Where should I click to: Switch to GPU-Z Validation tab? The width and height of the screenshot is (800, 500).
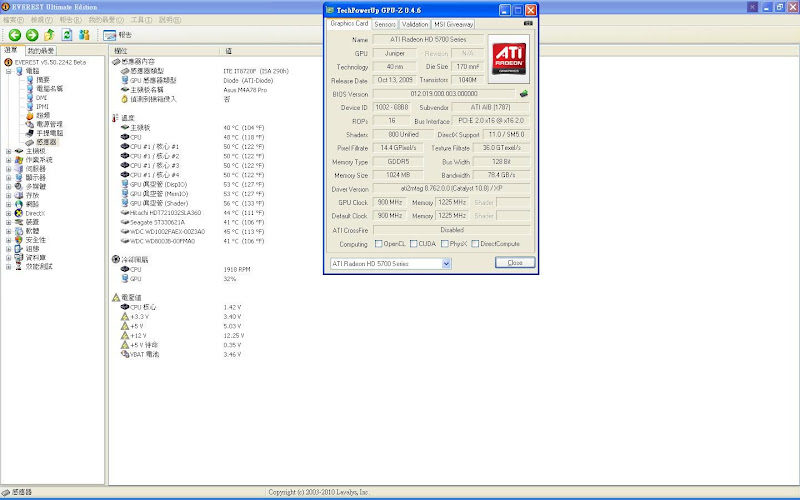coord(414,24)
